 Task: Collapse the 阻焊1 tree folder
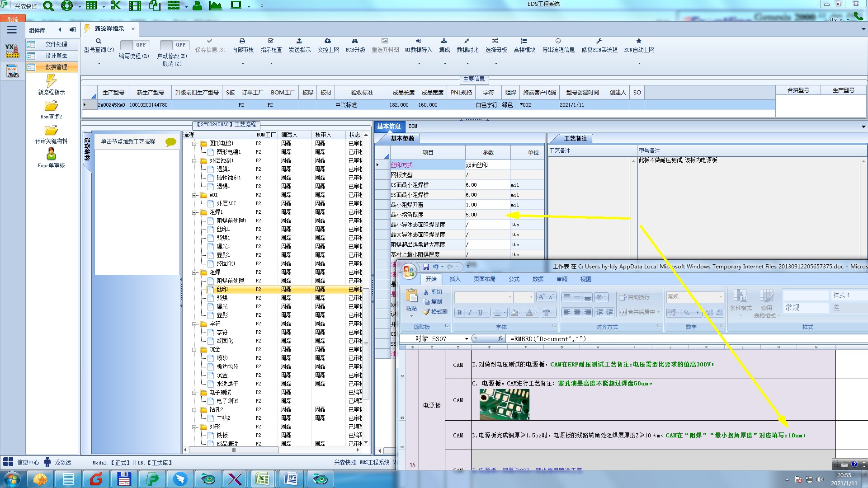pyautogui.click(x=195, y=212)
